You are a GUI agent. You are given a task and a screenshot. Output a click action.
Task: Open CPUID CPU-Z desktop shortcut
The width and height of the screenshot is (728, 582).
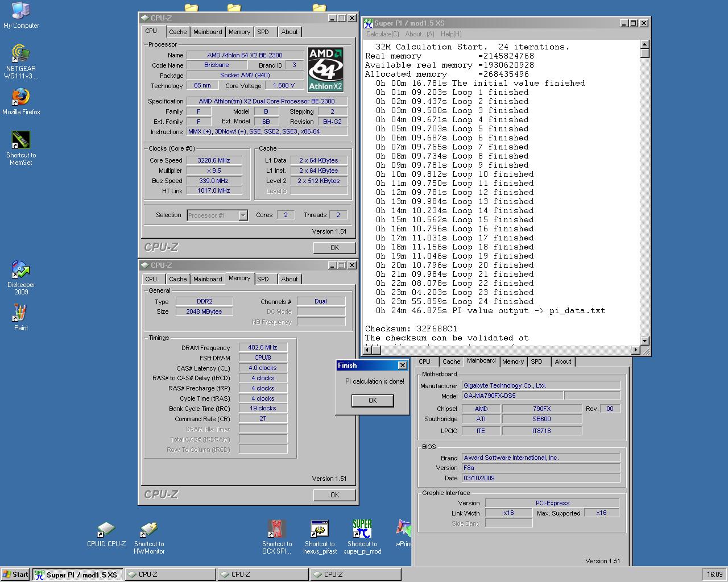(106, 534)
